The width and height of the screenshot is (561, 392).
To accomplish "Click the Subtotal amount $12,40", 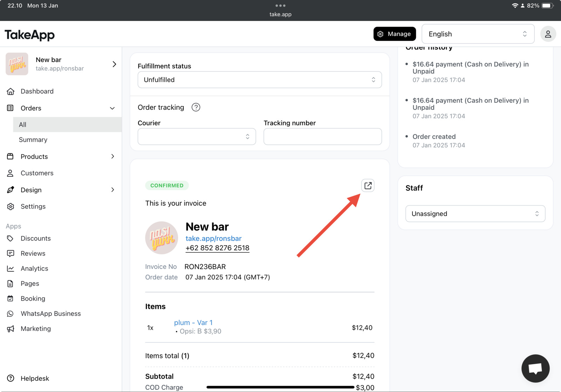I will (363, 377).
